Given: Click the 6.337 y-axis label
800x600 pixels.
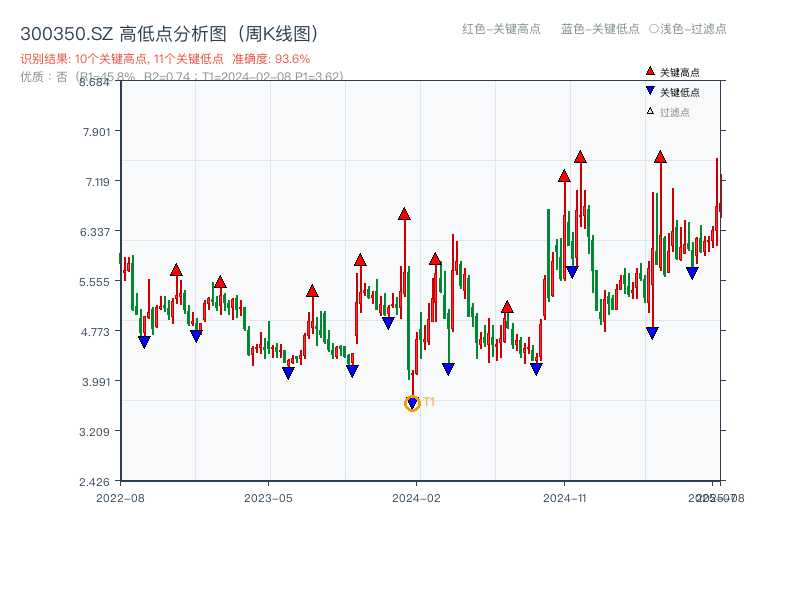Looking at the screenshot, I should [x=95, y=232].
